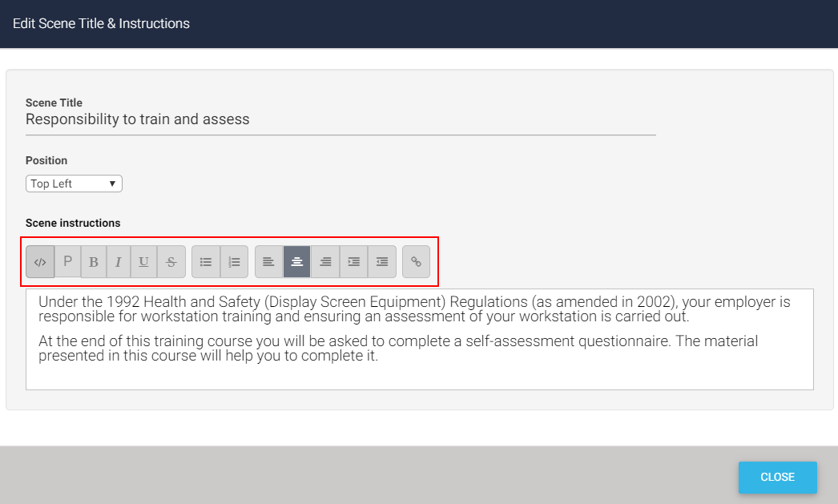The width and height of the screenshot is (838, 504).
Task: Align text to the right
Action: [325, 262]
